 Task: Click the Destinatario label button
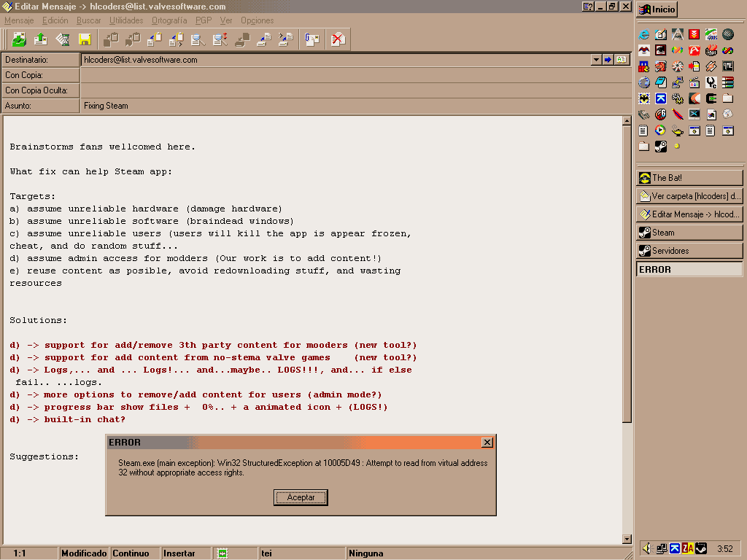pos(41,60)
